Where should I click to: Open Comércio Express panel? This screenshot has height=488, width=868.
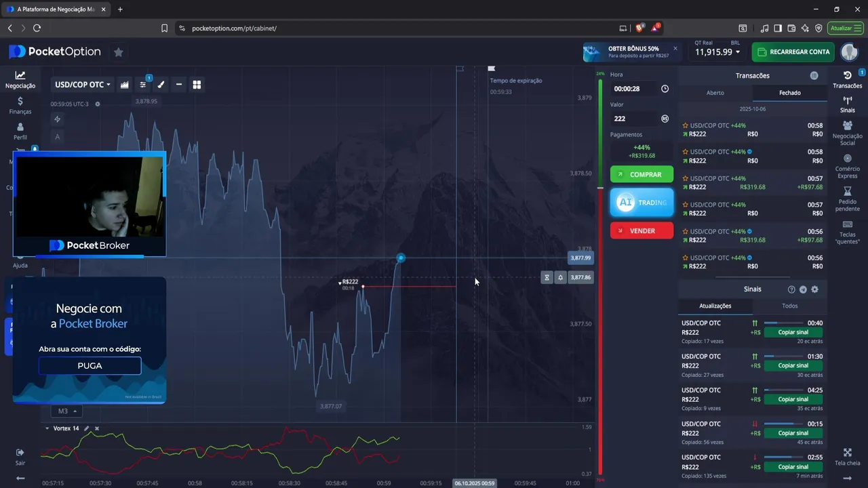847,166
